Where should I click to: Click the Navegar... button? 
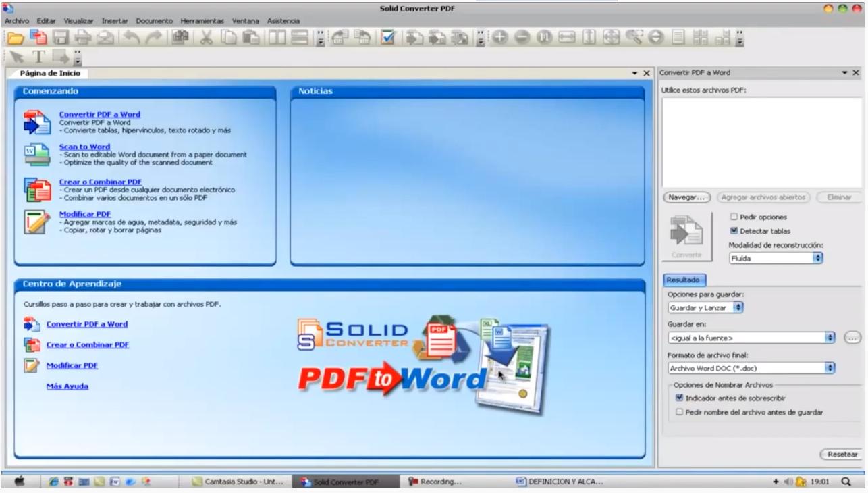(x=687, y=197)
